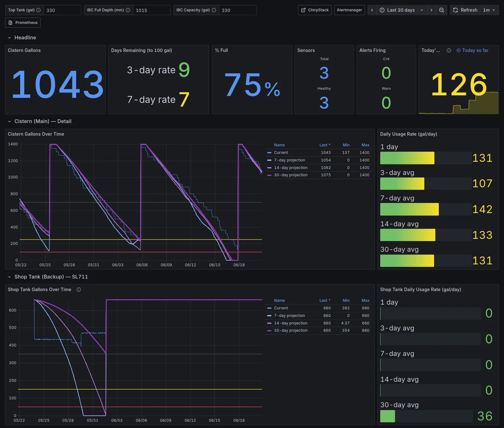Shift time range backward with left arrow

coord(372,10)
